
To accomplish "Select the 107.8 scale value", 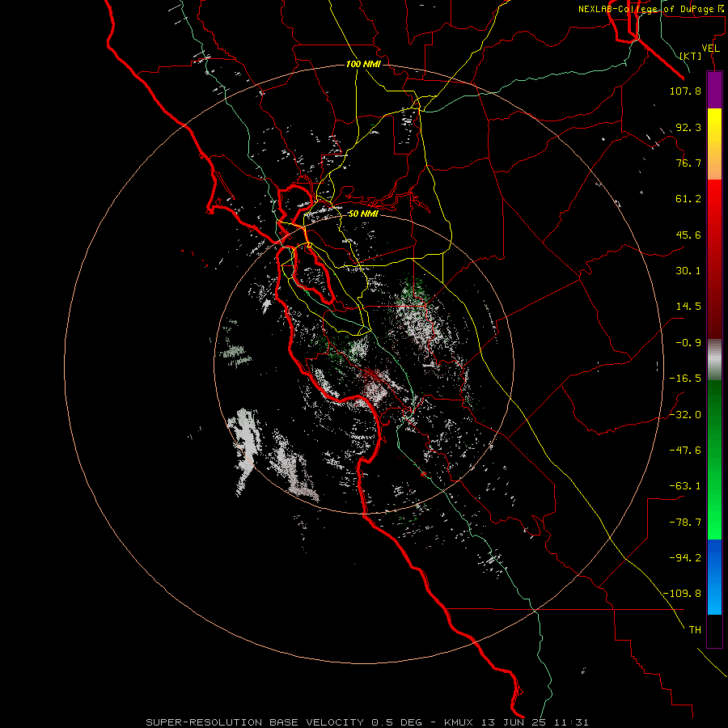I will tap(685, 91).
